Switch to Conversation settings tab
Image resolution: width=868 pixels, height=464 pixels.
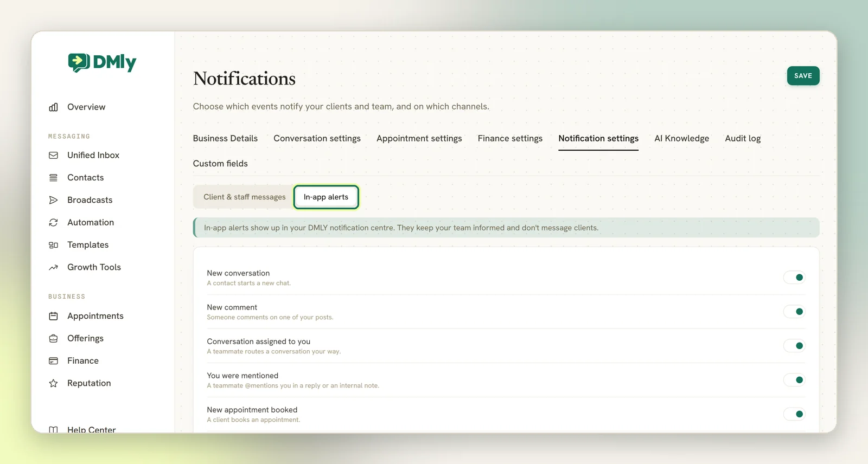317,138
